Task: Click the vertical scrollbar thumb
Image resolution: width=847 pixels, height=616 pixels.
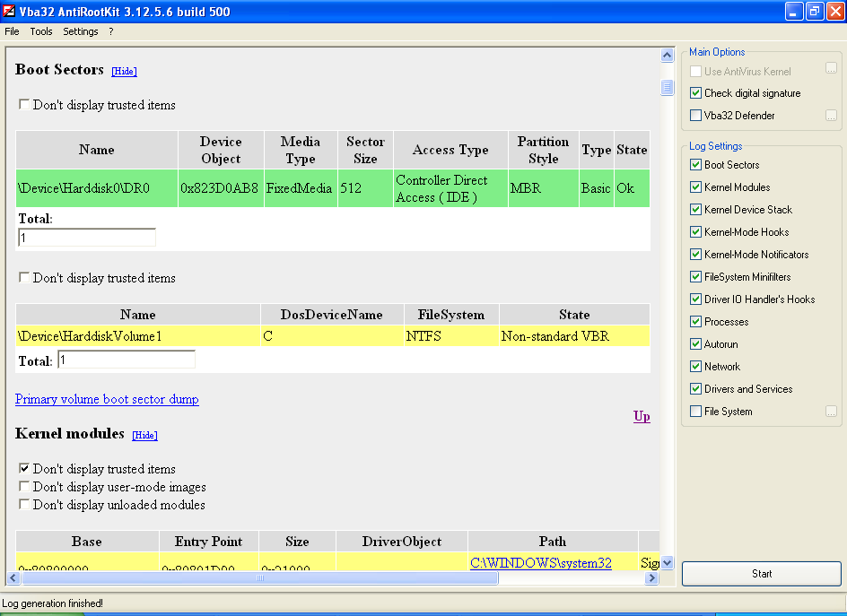Action: click(668, 88)
